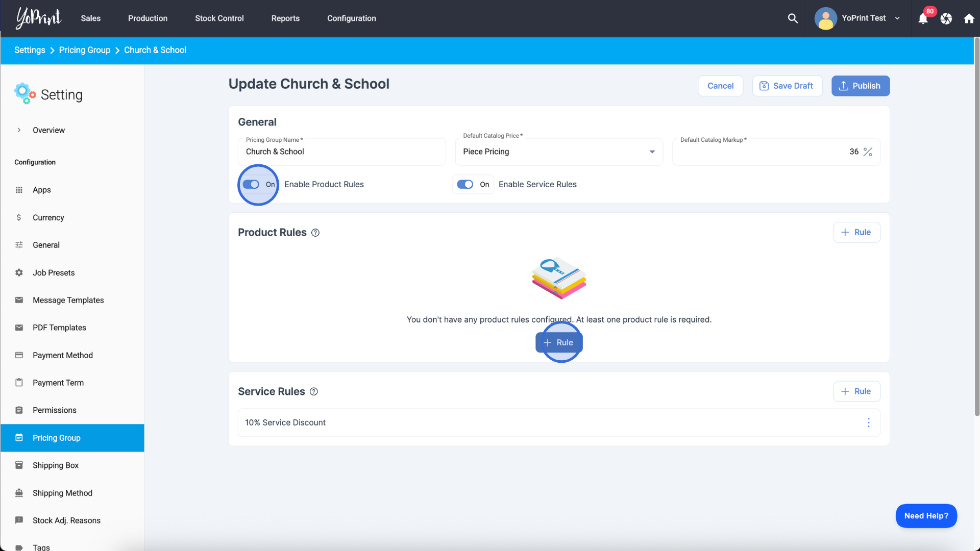Click the Payment Term clipboard icon
The image size is (980, 551).
click(x=19, y=383)
